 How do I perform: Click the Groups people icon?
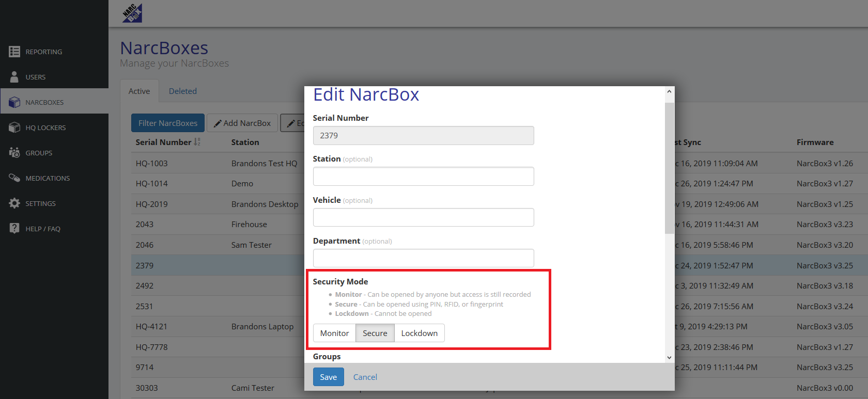pyautogui.click(x=14, y=153)
